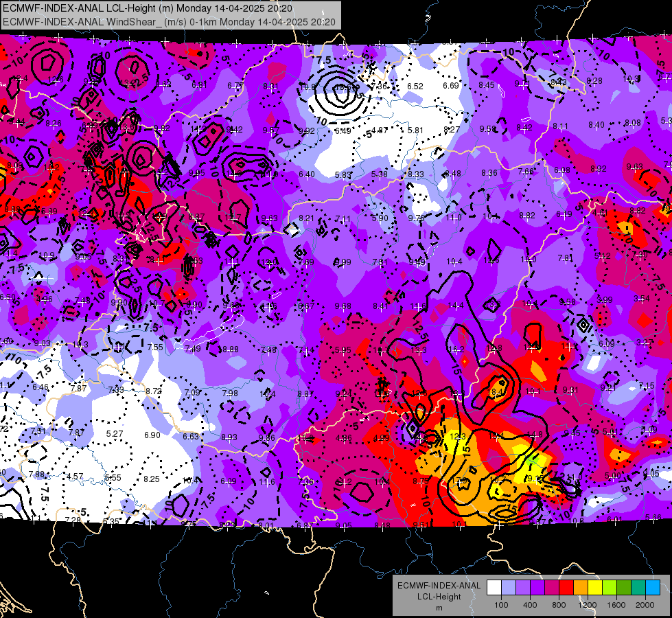Select the dark purple legend swatch above 400
Viewport: 672px width, 618px height.
click(x=537, y=588)
